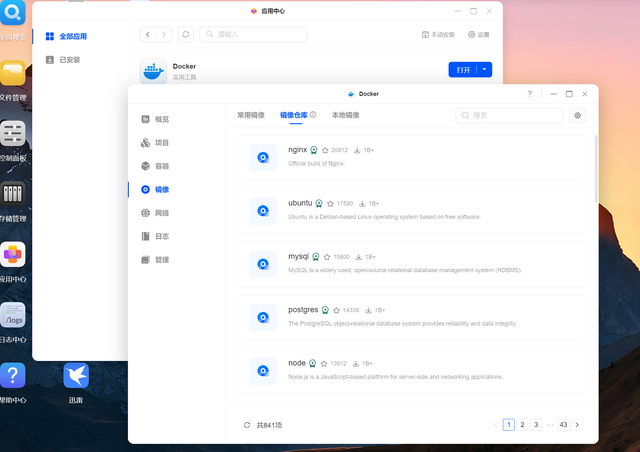Go to page 2 of image results
This screenshot has width=640, height=452.
pos(522,425)
